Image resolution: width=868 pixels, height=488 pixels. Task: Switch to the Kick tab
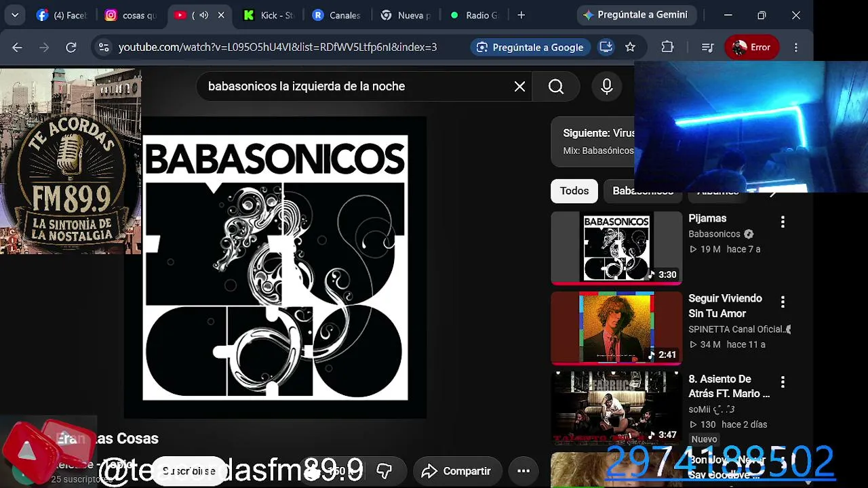[269, 15]
